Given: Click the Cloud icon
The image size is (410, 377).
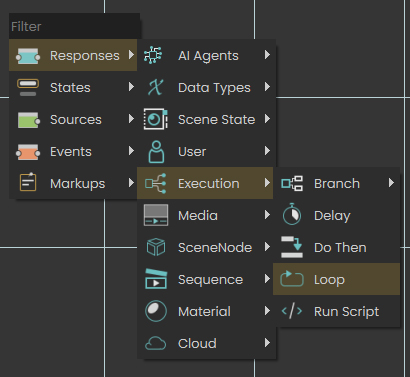Looking at the screenshot, I should coord(155,343).
